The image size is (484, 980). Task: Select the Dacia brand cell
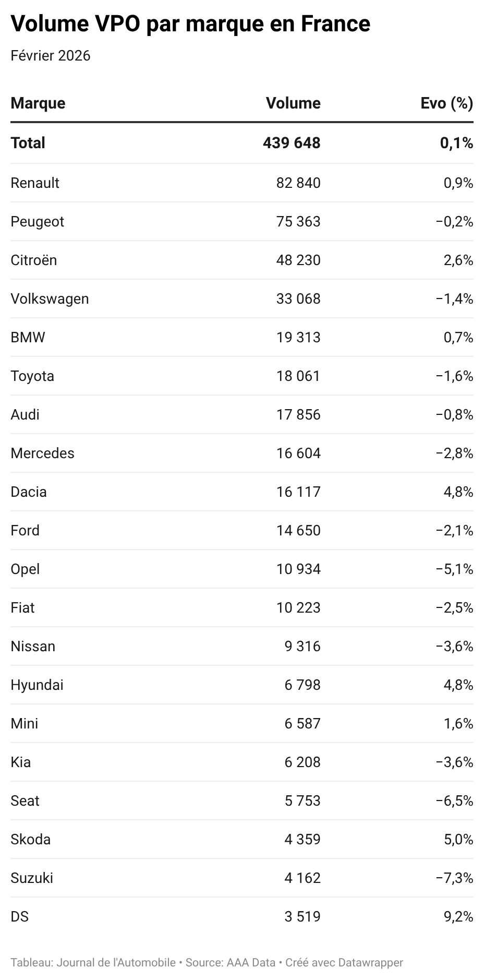coord(29,492)
